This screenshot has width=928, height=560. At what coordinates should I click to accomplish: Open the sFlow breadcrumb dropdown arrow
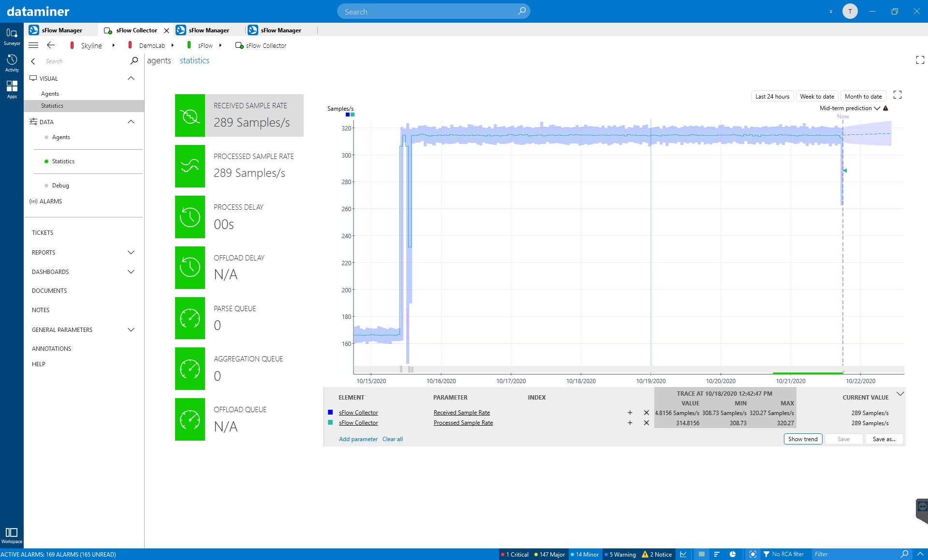220,45
